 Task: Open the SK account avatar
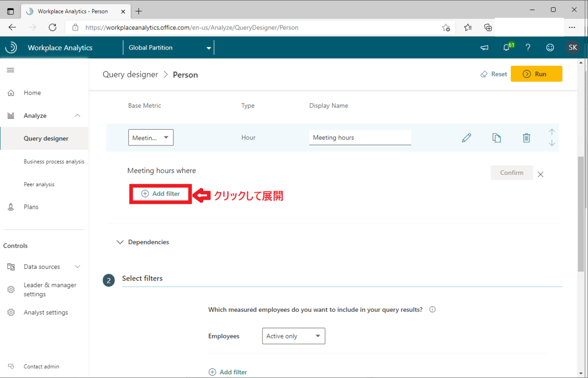point(573,47)
